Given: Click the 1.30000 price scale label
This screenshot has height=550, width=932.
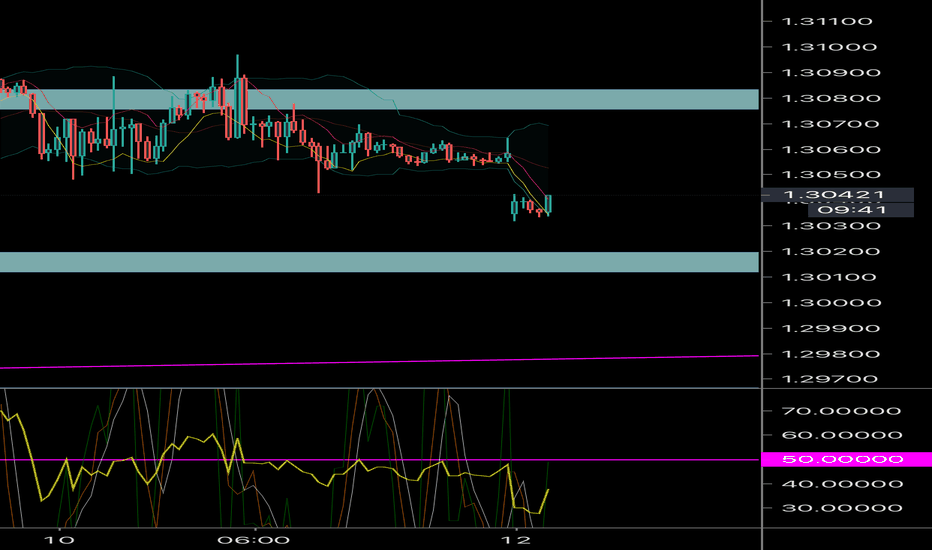Looking at the screenshot, I should click(x=829, y=302).
